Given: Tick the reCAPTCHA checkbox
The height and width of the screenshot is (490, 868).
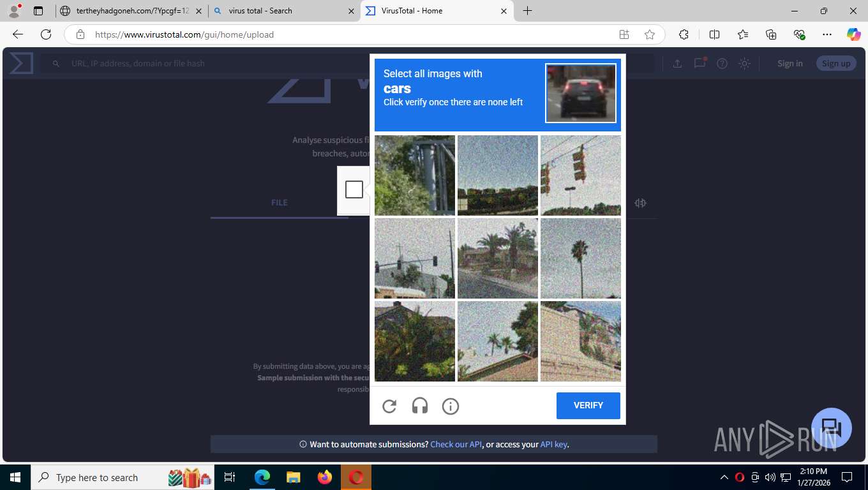Looking at the screenshot, I should click(354, 189).
